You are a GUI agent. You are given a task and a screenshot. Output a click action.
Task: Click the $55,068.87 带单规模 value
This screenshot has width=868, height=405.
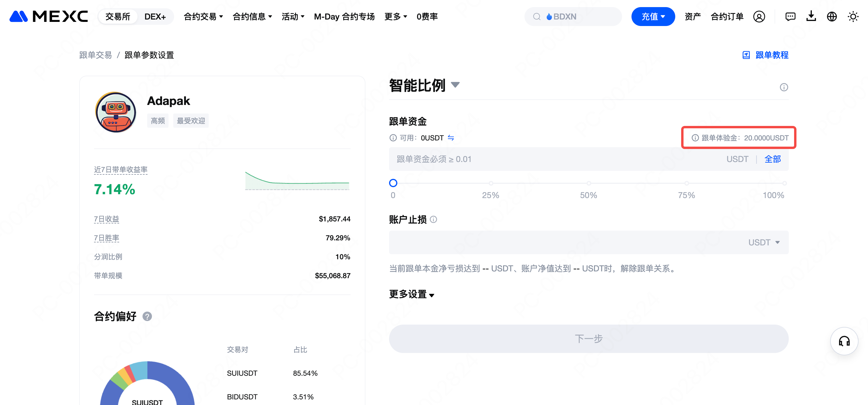(x=332, y=276)
